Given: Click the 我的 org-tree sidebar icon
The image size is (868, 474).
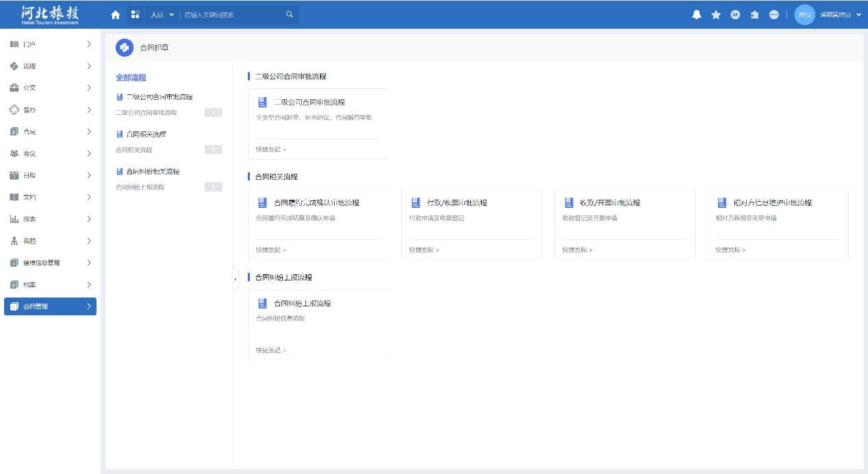Looking at the screenshot, I should 14,241.
